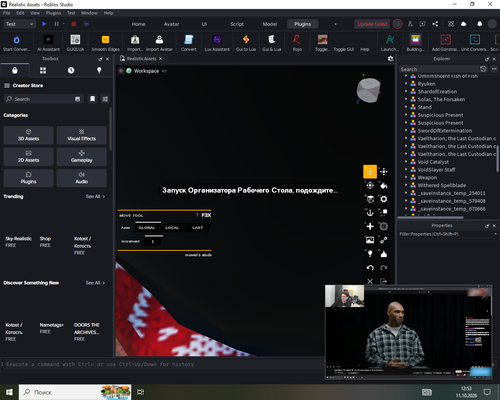
Task: Switch Toolbox to Recent clock tab
Action: [x=71, y=70]
